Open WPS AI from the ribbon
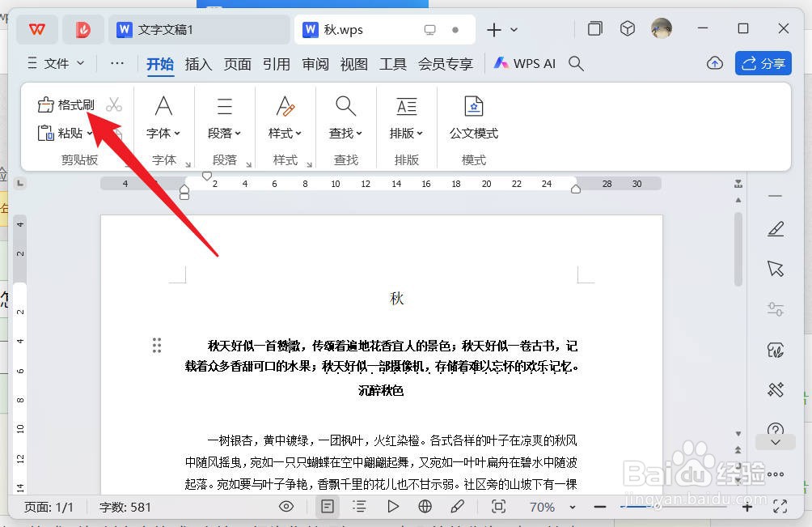The height and width of the screenshot is (527, 812). tap(524, 63)
